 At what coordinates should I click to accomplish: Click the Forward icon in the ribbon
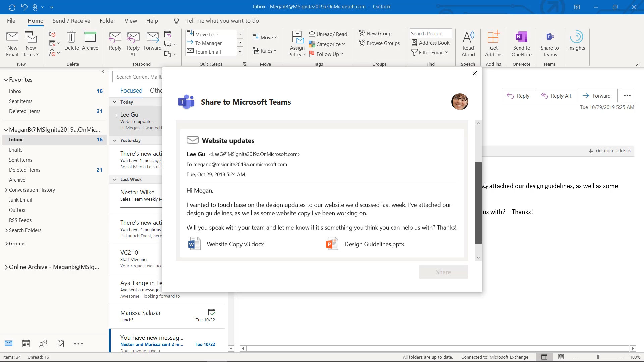(152, 41)
